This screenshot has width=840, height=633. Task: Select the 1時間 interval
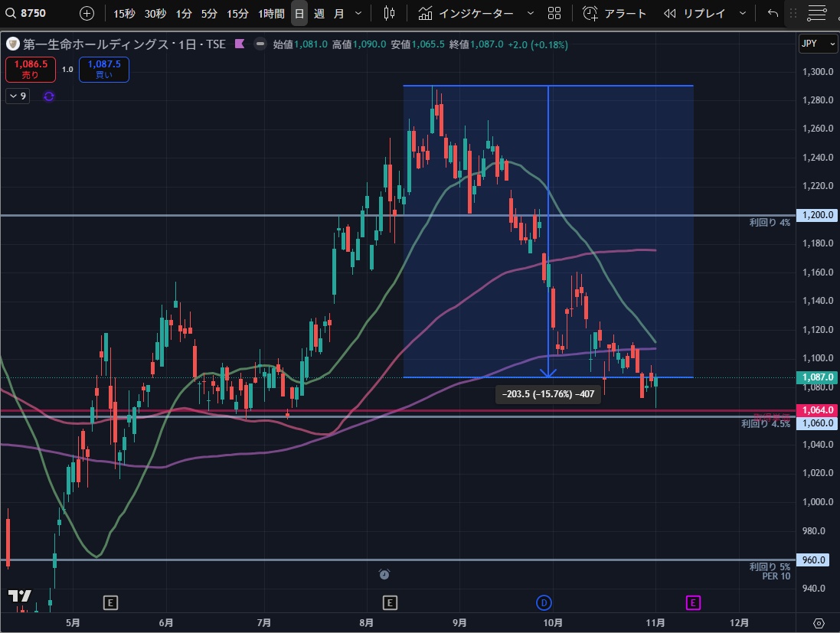point(271,13)
